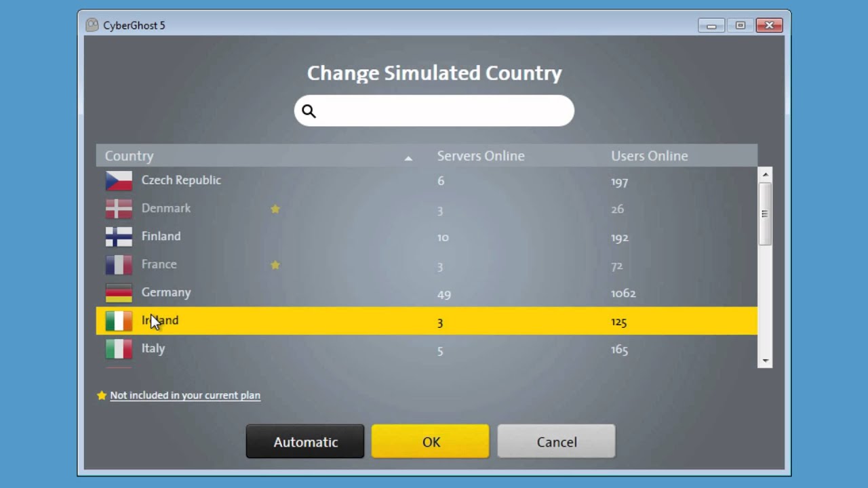Click the star icon in the plan legend
This screenshot has height=488, width=868.
click(x=102, y=395)
